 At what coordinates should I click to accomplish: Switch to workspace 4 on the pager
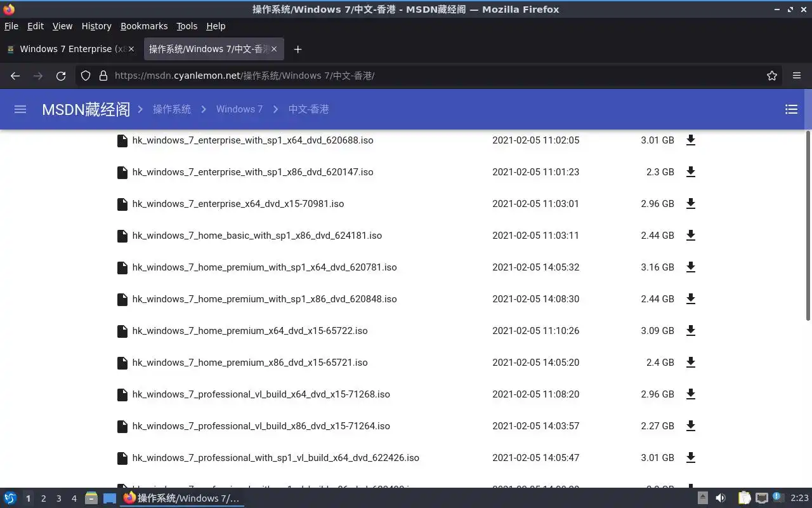pyautogui.click(x=74, y=498)
